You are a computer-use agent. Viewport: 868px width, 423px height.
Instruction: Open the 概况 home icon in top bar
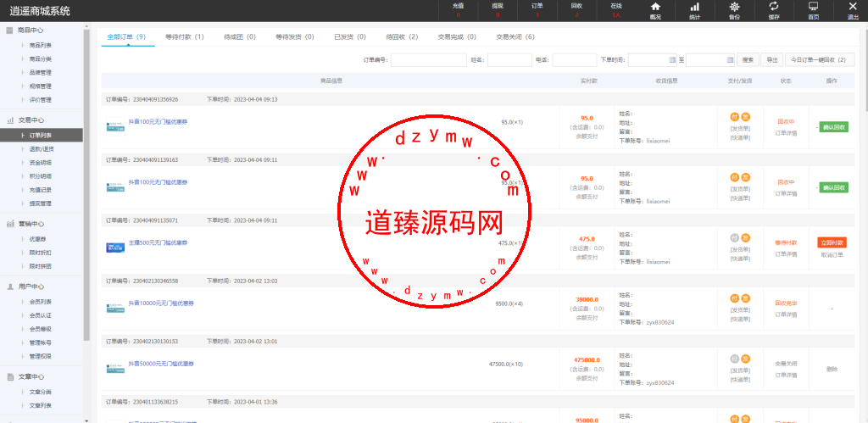pyautogui.click(x=655, y=7)
